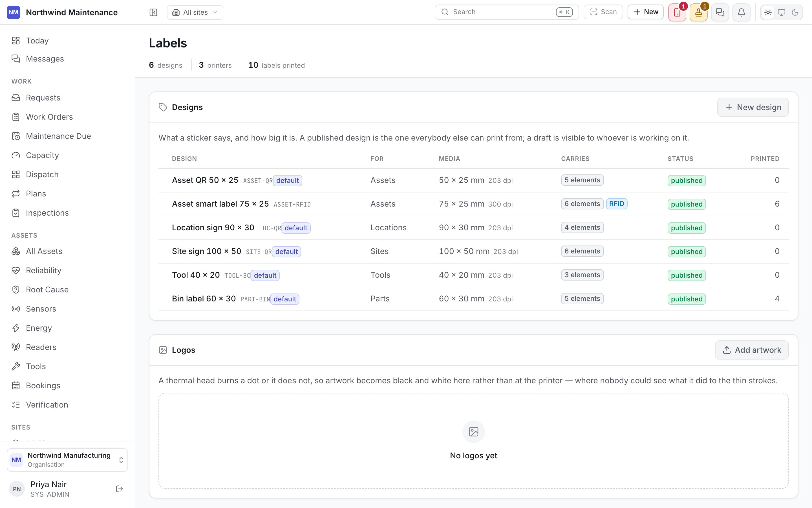Switch to system theme monitor icon
The image size is (812, 508).
tap(782, 12)
